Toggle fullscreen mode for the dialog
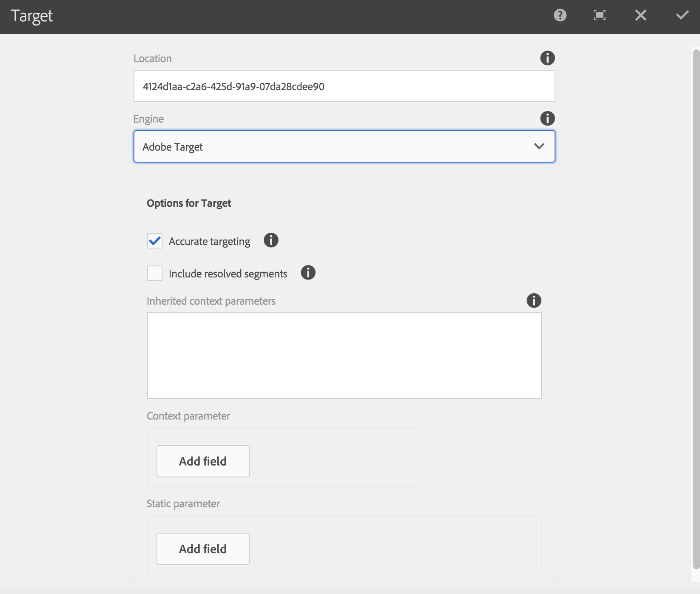 tap(599, 16)
